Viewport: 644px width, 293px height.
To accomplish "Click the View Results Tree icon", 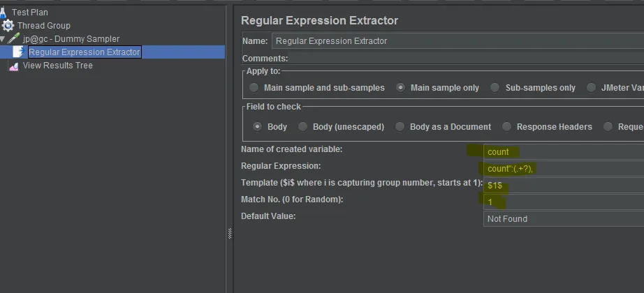I will (14, 66).
